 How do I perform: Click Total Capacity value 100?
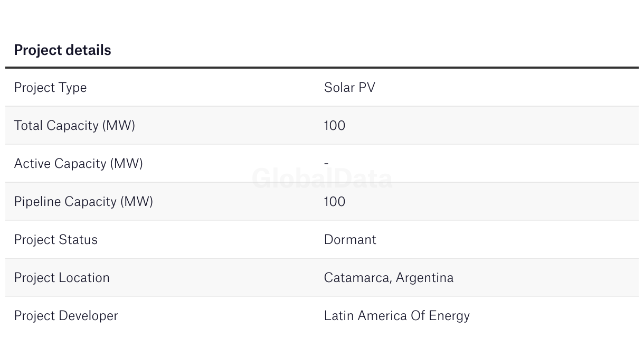pos(335,125)
